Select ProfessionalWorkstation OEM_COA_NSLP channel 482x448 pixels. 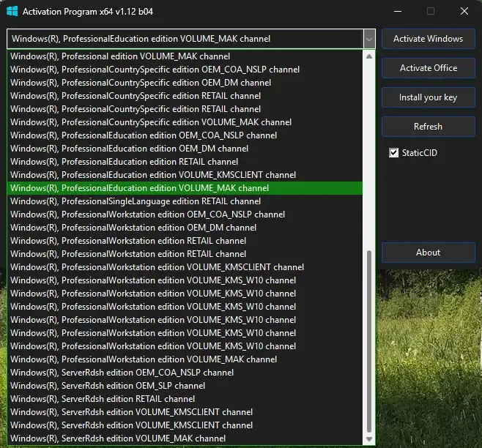pos(185,214)
